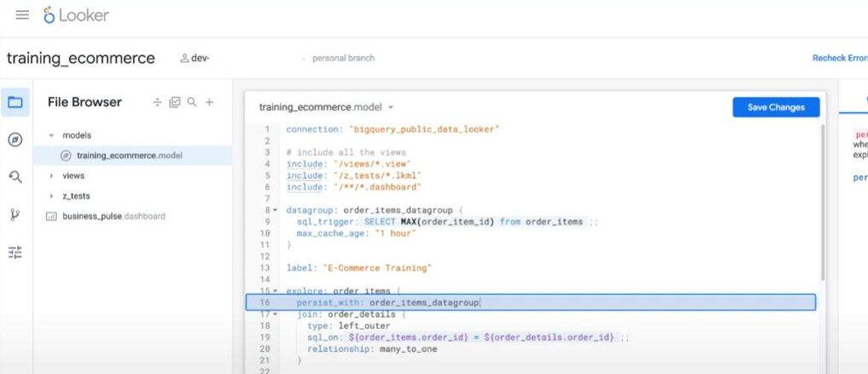Click the editor vertical scrollbar
Viewport: 868px width, 374px height.
coord(821,202)
